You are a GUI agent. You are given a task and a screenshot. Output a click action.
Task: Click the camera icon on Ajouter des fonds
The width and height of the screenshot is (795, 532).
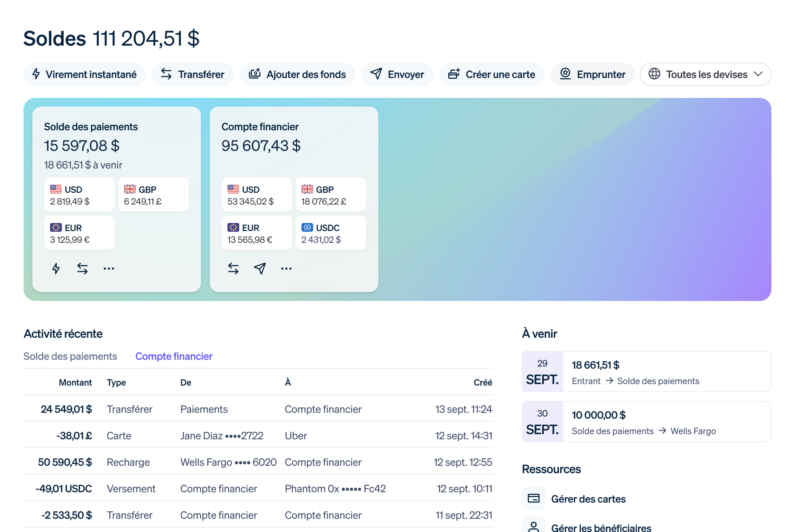click(255, 74)
